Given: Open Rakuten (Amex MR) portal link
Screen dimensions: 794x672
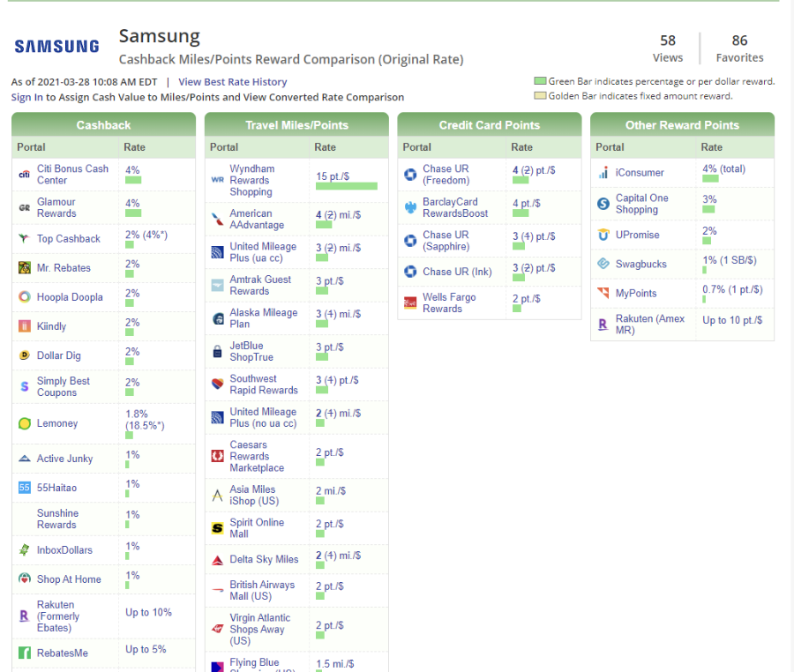Looking at the screenshot, I should tap(649, 324).
